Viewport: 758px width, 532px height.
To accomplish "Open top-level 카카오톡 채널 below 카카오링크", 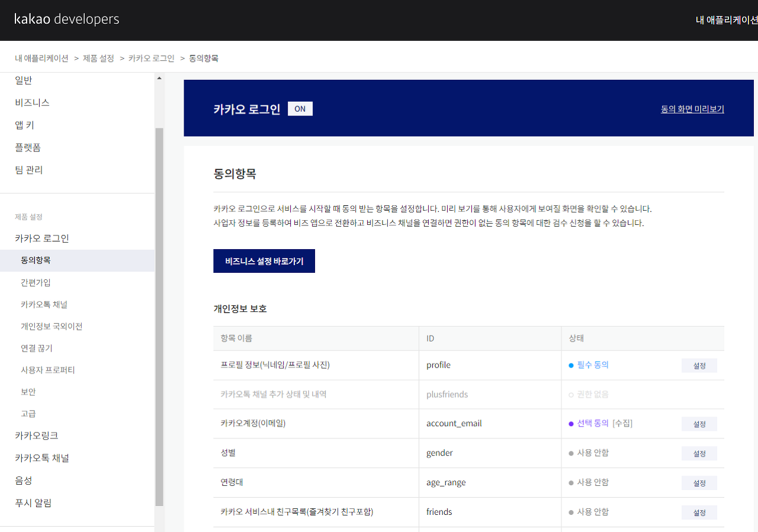I will click(42, 458).
